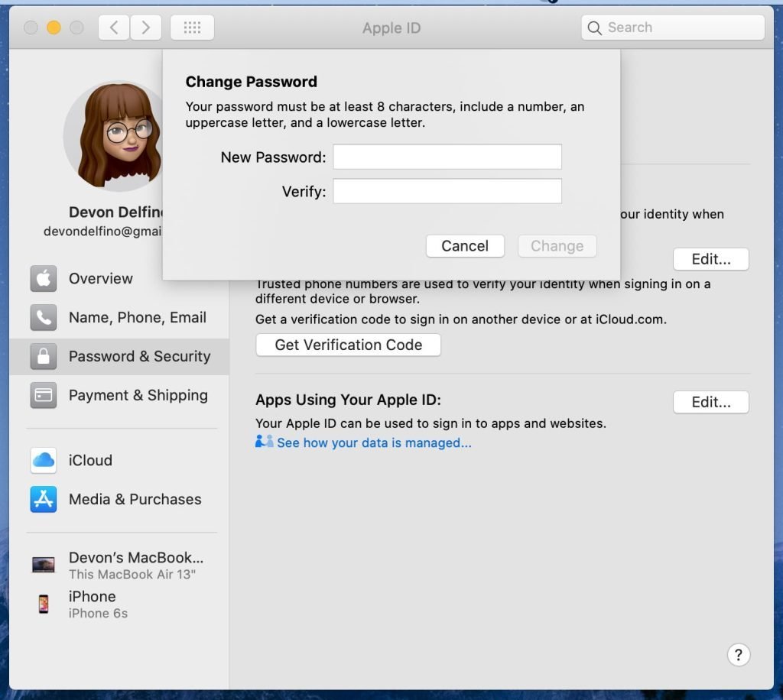Open iCloud settings
The width and height of the screenshot is (783, 700).
point(119,460)
